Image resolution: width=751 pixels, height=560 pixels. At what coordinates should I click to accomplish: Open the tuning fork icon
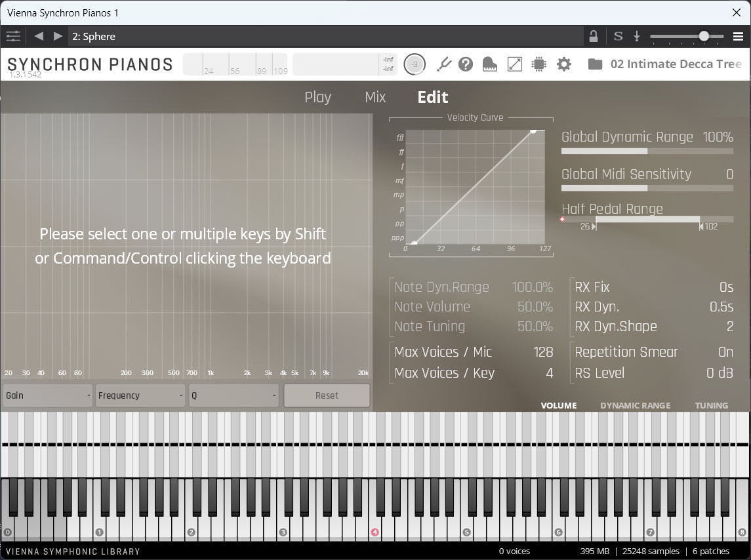click(444, 64)
